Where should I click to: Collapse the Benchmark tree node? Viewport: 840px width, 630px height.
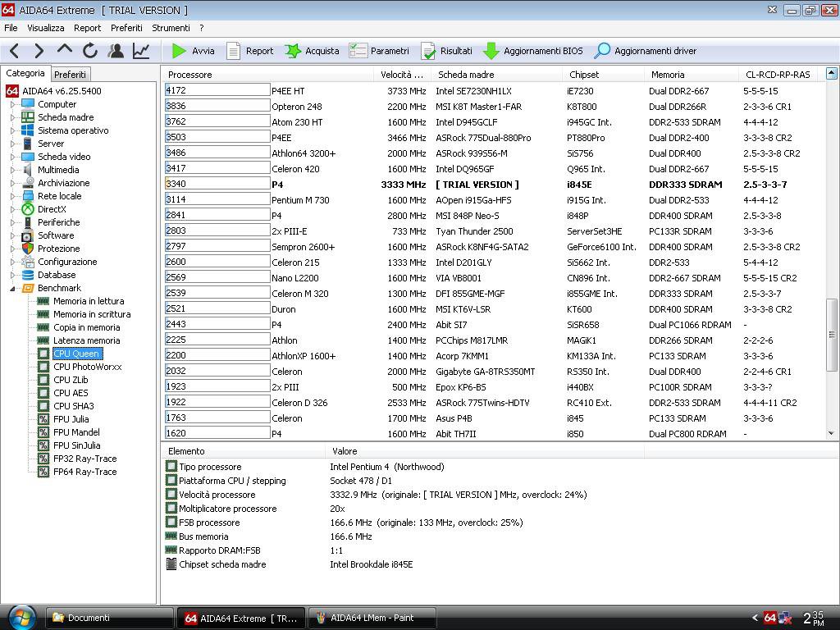[13, 288]
